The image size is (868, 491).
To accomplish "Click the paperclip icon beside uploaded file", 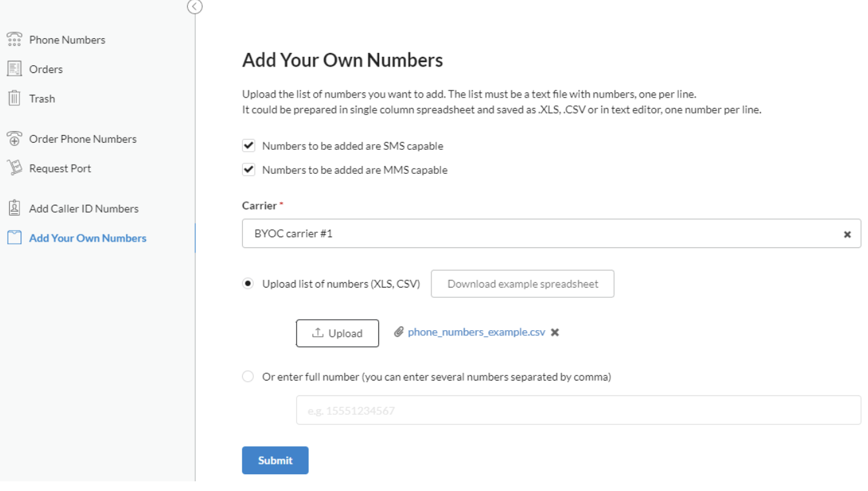I will click(399, 332).
